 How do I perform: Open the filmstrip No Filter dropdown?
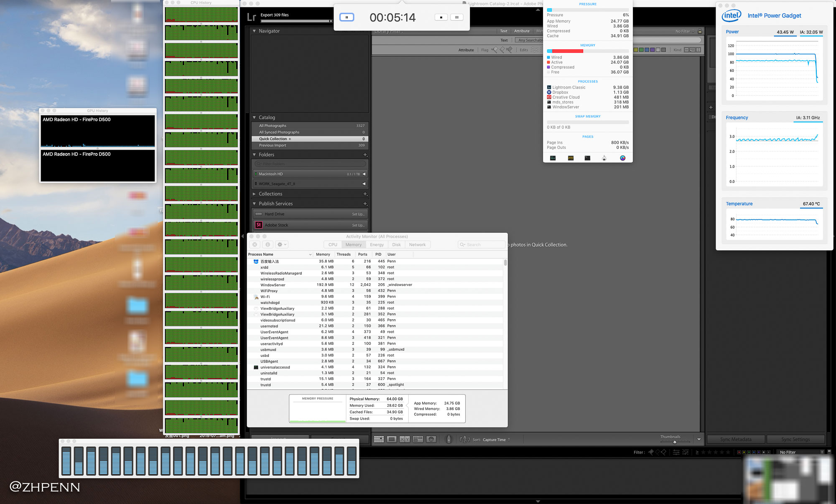pyautogui.click(x=801, y=452)
